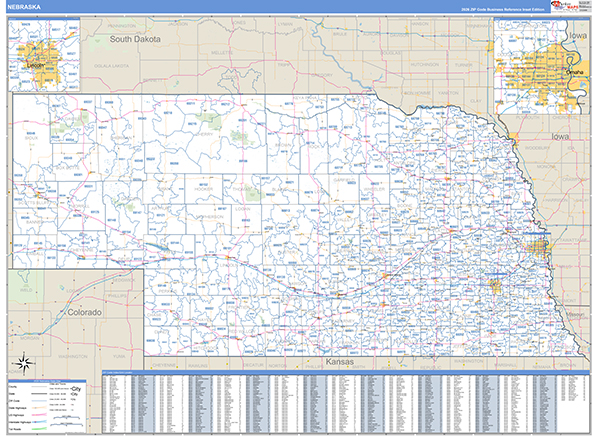
Task: Click the BANNER county label
Action: (34, 222)
